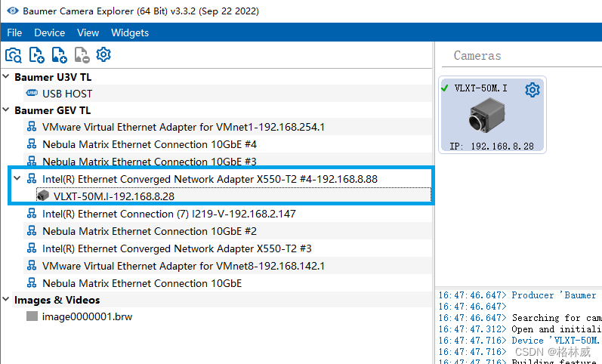Click network icon of Intel X550-T2 #3
Screen dimensions: 602x364
point(32,248)
